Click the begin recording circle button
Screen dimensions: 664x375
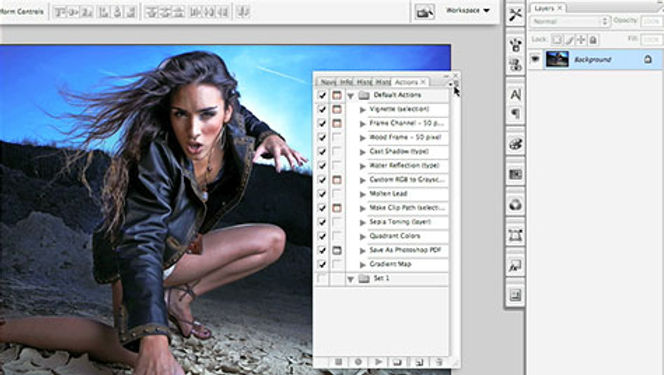pyautogui.click(x=358, y=362)
